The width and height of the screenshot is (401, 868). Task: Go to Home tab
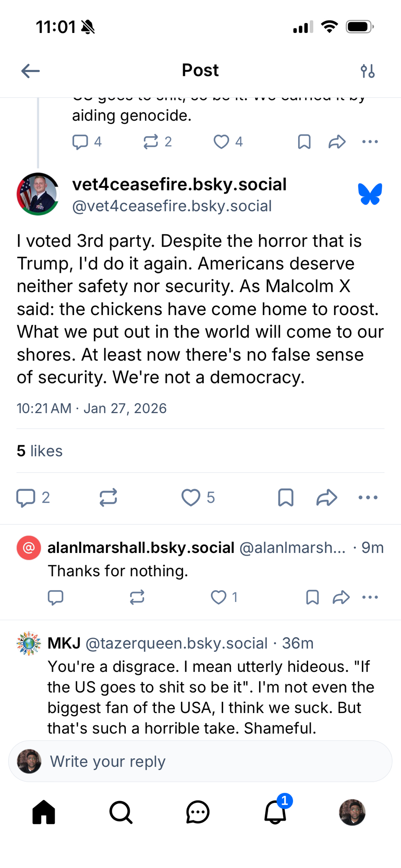point(44,812)
